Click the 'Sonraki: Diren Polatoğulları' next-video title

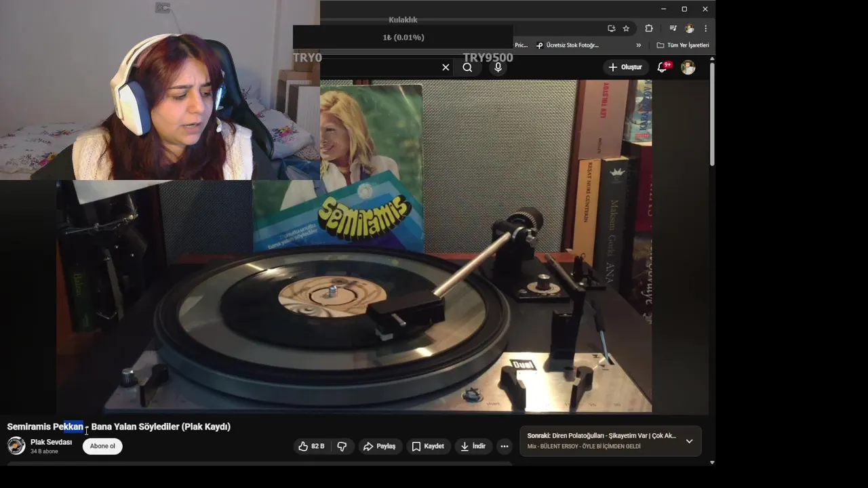coord(601,436)
